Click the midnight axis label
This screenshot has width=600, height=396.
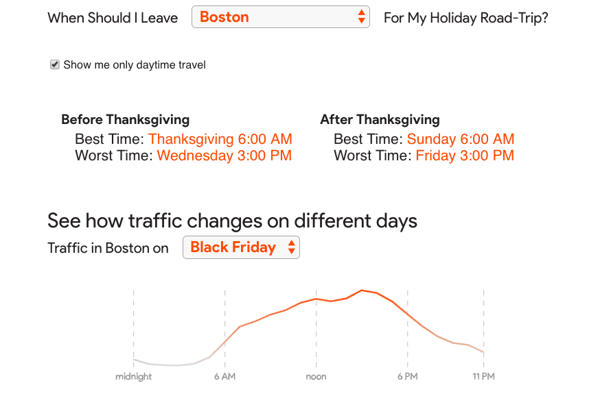point(134,376)
